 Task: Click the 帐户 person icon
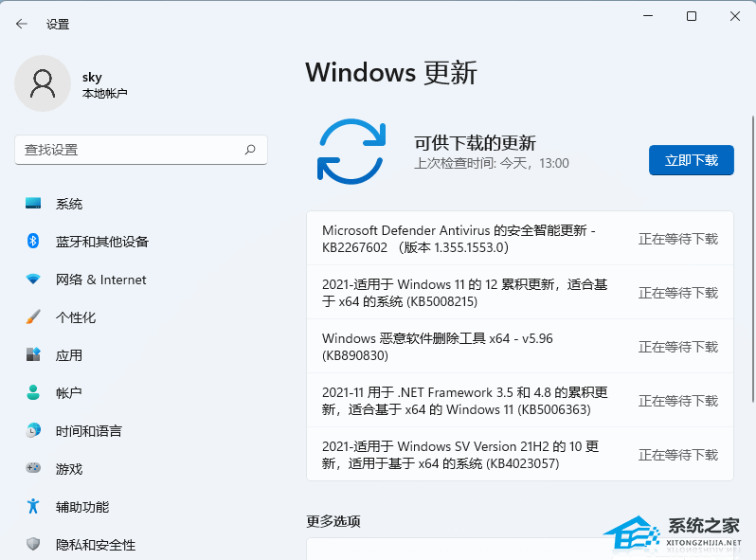(33, 392)
